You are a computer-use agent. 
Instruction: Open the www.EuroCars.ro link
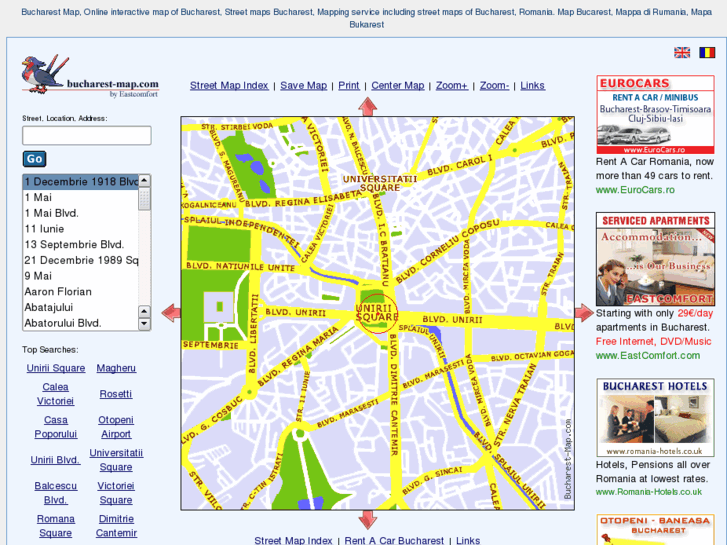635,190
